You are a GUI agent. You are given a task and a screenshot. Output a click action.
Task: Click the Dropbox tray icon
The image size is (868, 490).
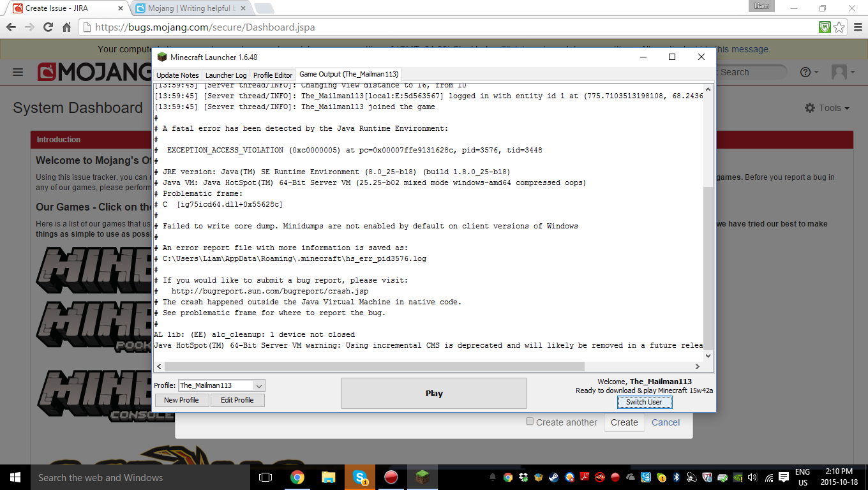(x=523, y=477)
